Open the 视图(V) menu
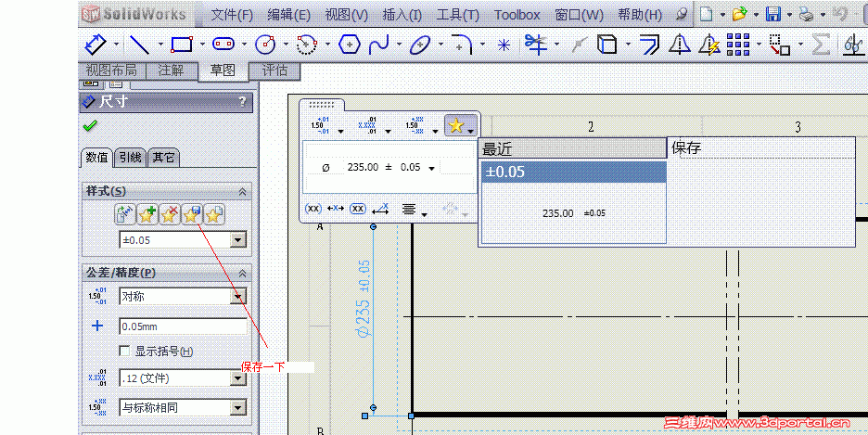868x435 pixels. 347,15
